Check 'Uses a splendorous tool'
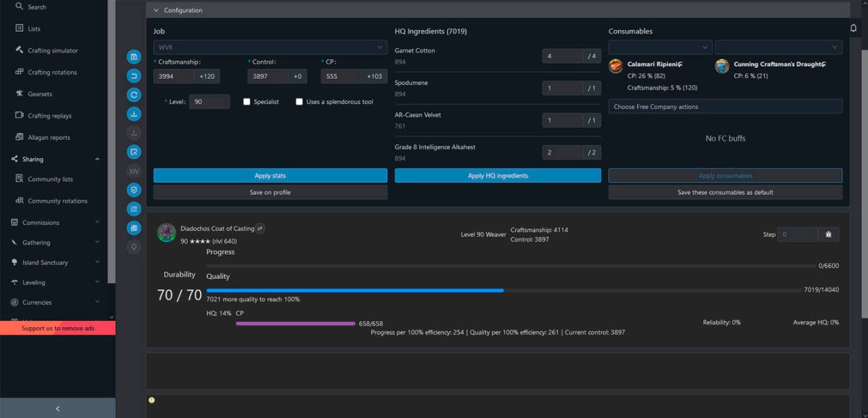Screen dimensions: 868x418 coord(299,101)
